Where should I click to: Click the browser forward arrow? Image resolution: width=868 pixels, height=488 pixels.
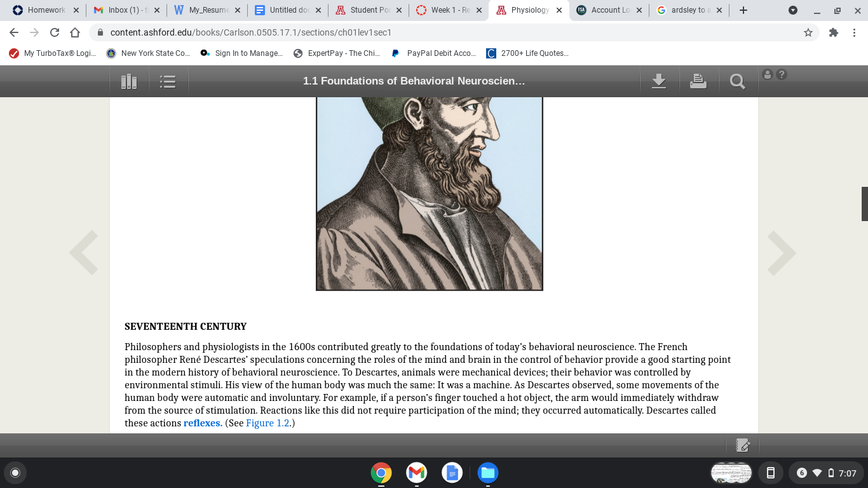34,32
